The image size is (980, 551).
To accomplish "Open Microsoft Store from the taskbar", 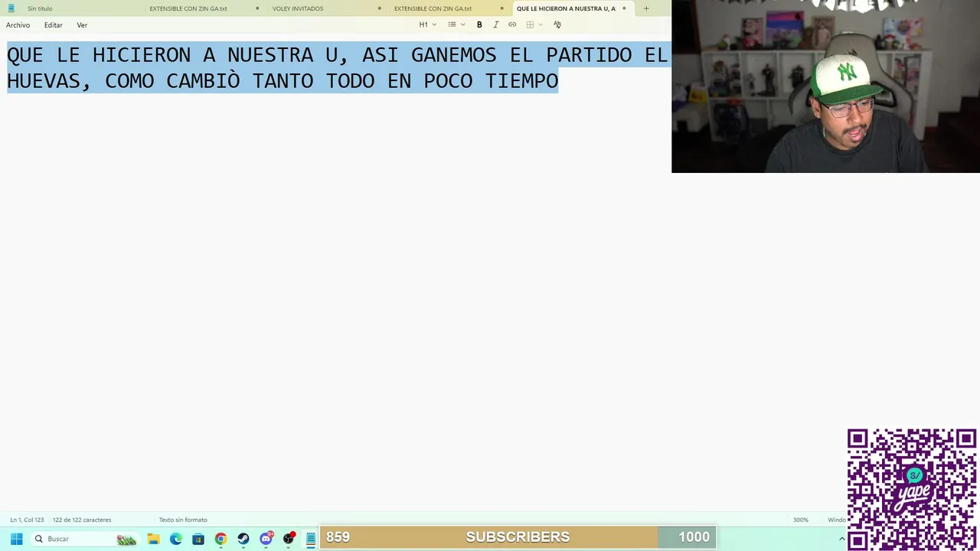I will coord(198,539).
